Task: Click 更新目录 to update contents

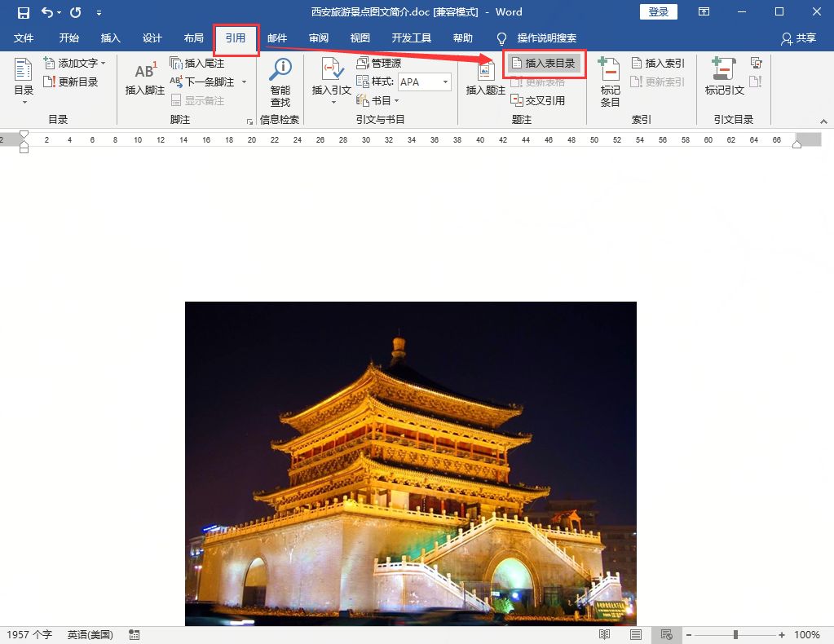Action: coord(73,81)
